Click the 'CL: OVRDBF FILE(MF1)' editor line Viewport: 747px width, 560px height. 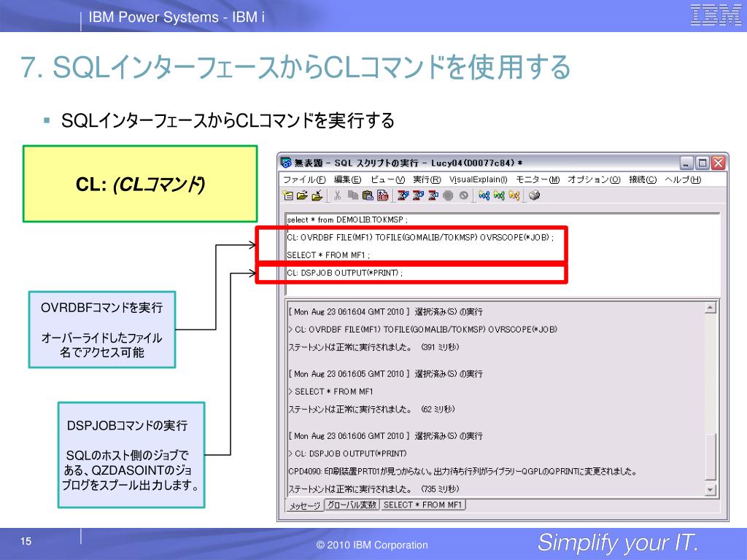point(420,237)
